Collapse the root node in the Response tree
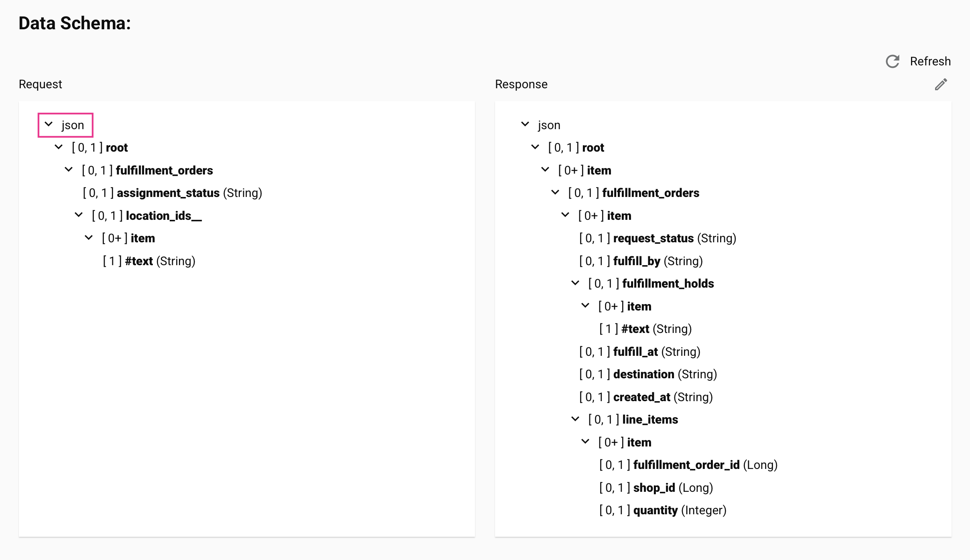 tap(535, 147)
